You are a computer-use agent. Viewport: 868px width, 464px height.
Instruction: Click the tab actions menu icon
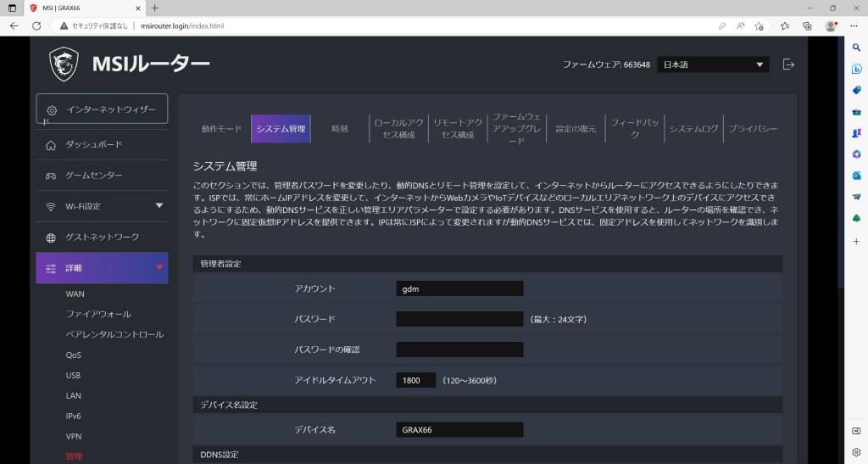[x=12, y=8]
